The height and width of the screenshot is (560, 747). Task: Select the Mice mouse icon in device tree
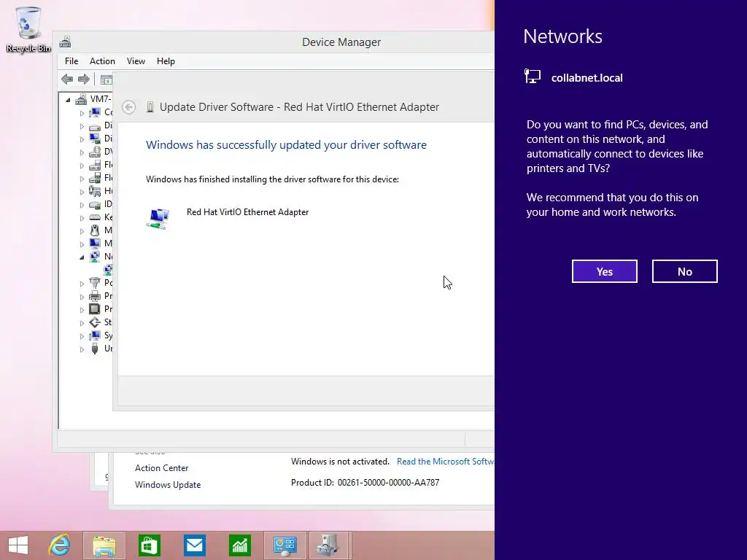point(95,230)
